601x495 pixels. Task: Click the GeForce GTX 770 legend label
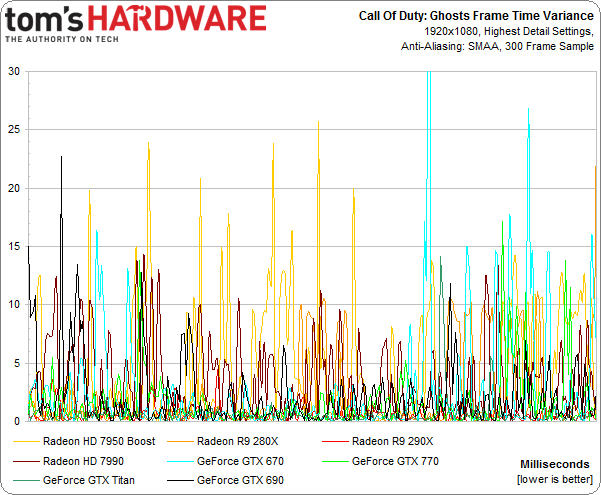[x=395, y=461]
